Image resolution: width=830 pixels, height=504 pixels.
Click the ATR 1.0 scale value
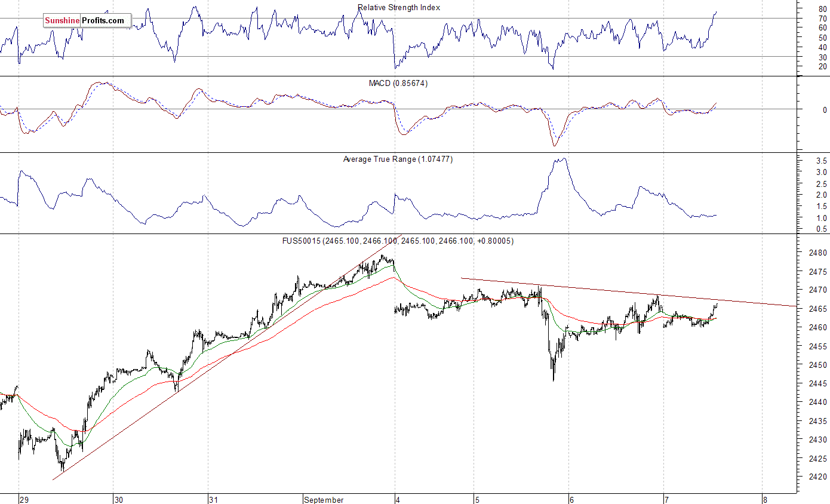pyautogui.click(x=821, y=219)
